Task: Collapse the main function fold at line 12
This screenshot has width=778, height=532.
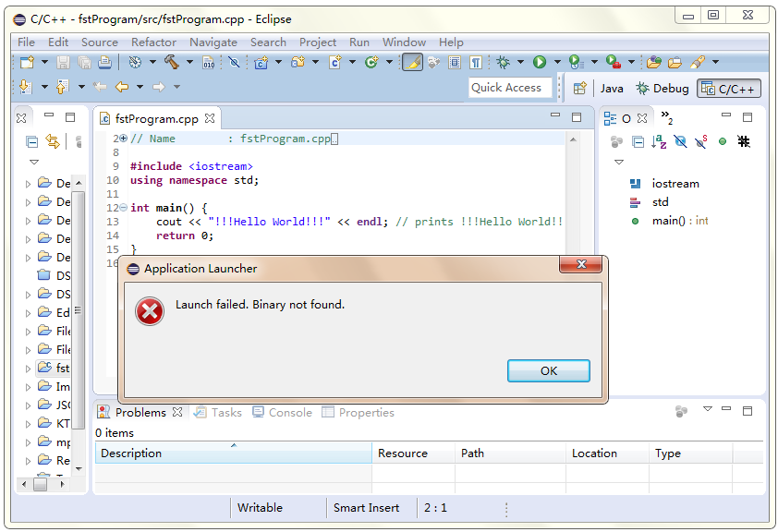Action: (123, 208)
